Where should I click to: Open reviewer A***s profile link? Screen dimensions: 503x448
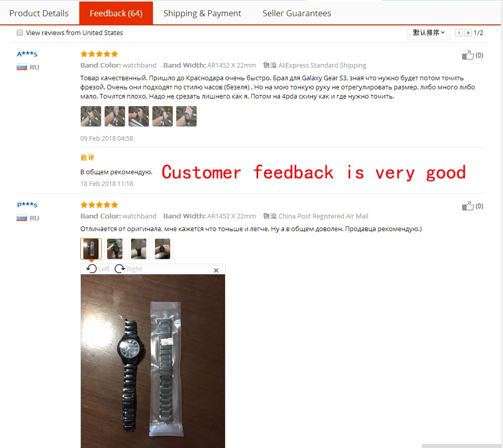pyautogui.click(x=27, y=54)
